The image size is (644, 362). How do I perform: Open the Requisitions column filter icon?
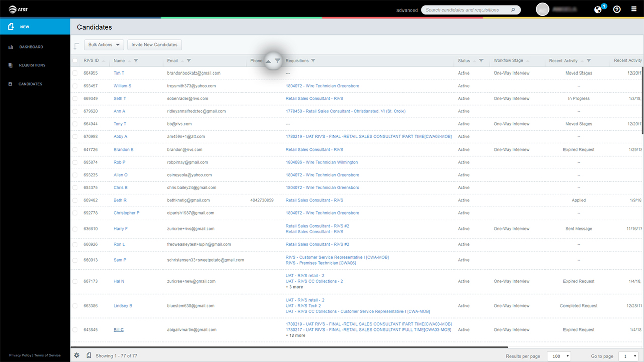pos(313,61)
